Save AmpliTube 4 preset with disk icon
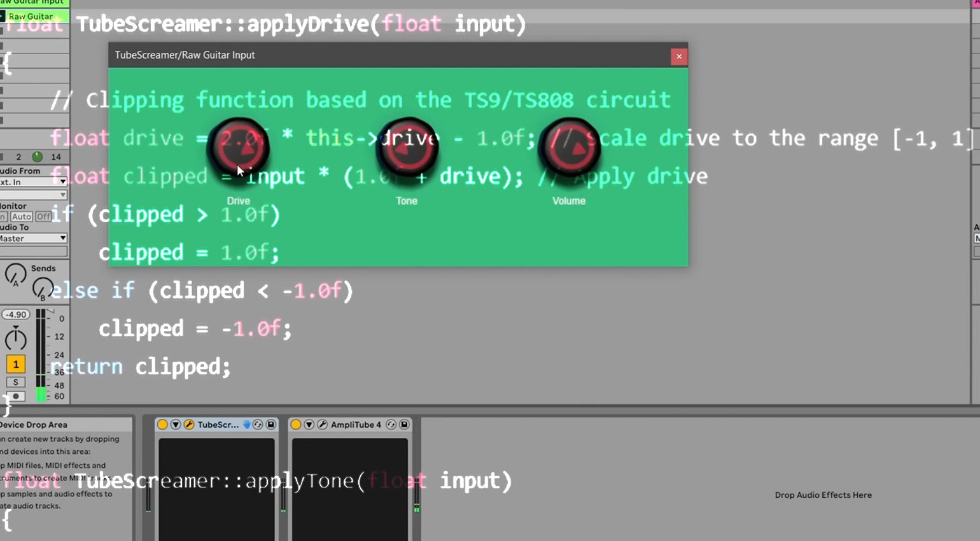This screenshot has height=541, width=980. coord(404,425)
